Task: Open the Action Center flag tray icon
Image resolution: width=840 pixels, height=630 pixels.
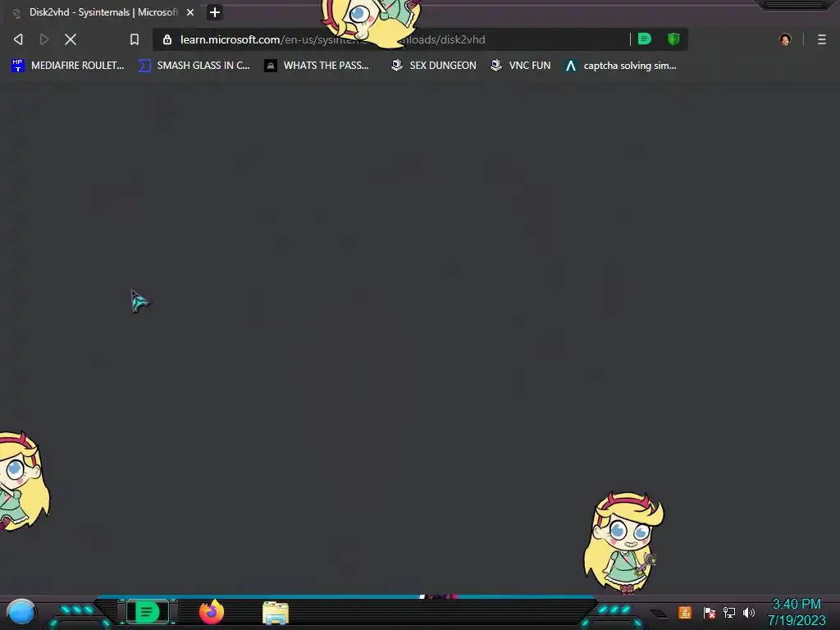Action: pyautogui.click(x=709, y=612)
